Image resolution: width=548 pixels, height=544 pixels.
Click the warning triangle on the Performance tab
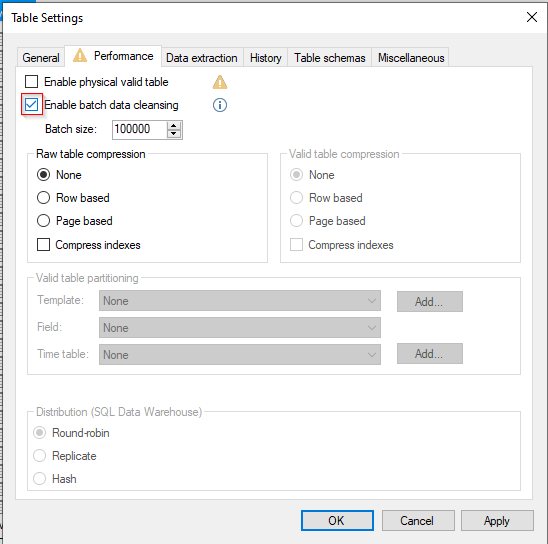coord(80,55)
